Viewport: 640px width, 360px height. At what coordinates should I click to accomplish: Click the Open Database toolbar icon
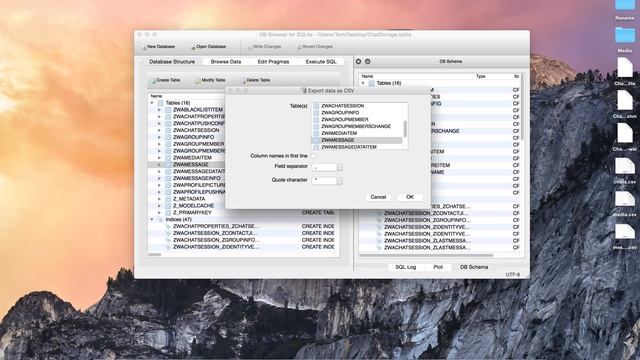click(193, 47)
